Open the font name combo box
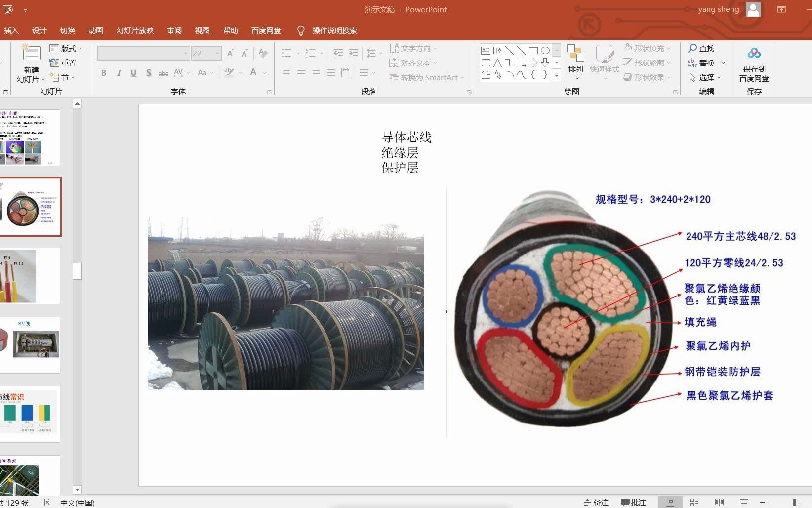This screenshot has width=812, height=508. (x=143, y=53)
